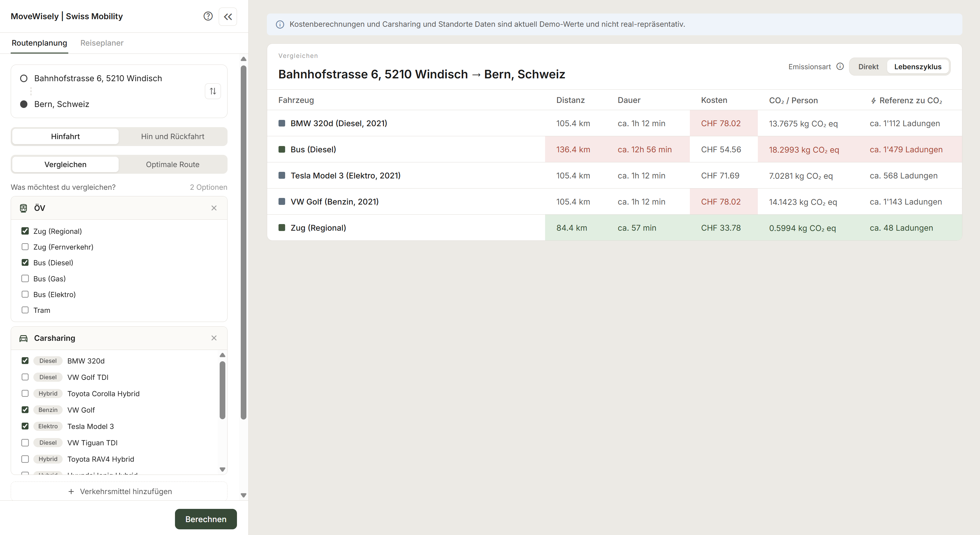The width and height of the screenshot is (980, 535).
Task: Click Zug (Regional) row color square
Action: (x=282, y=228)
